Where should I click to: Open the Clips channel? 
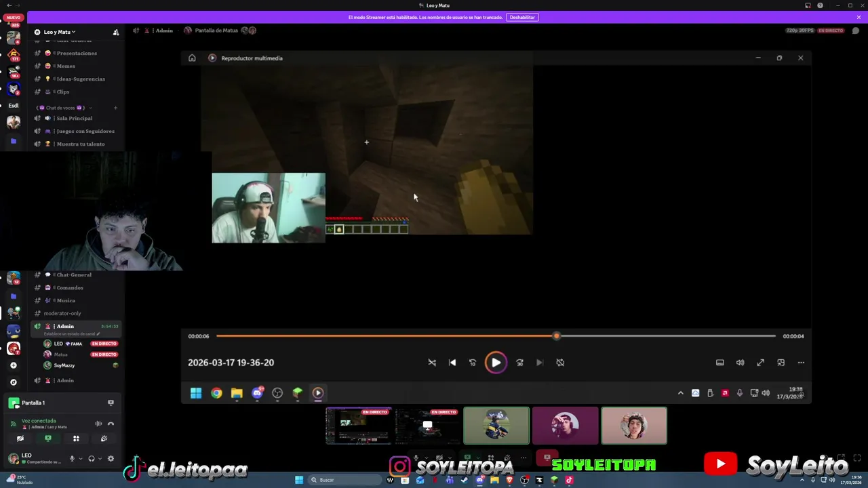(x=77, y=91)
